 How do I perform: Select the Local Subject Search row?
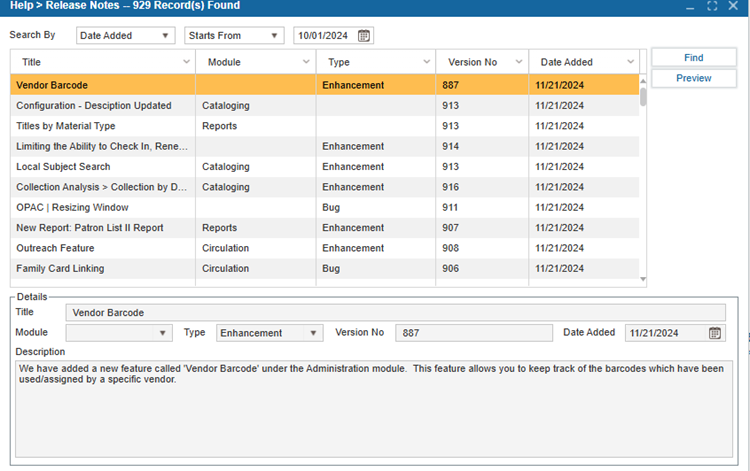click(x=324, y=166)
